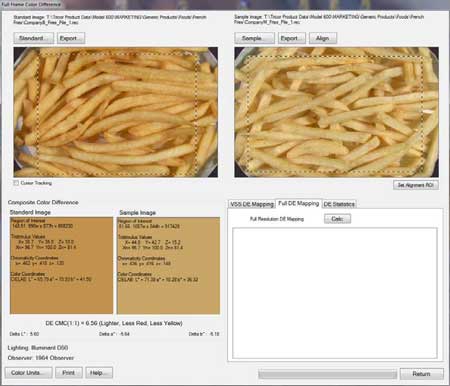Click the Sample image file path text
The image size is (450, 386).
pyautogui.click(x=329, y=19)
